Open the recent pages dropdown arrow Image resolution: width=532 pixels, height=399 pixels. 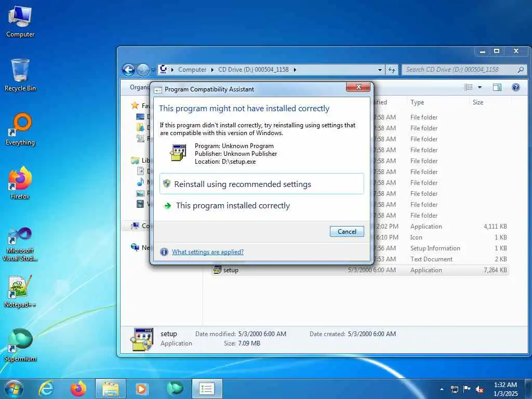pos(153,70)
